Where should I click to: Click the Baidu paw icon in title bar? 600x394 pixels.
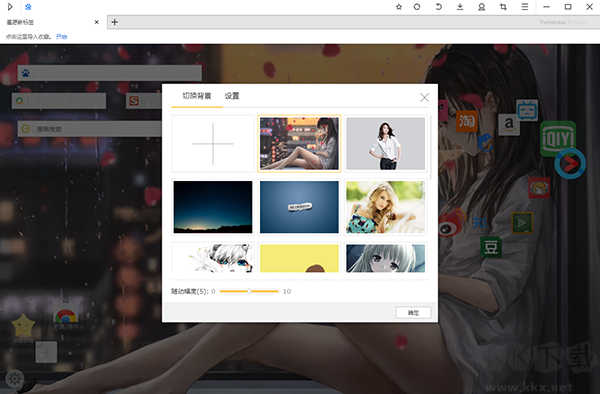pos(28,7)
